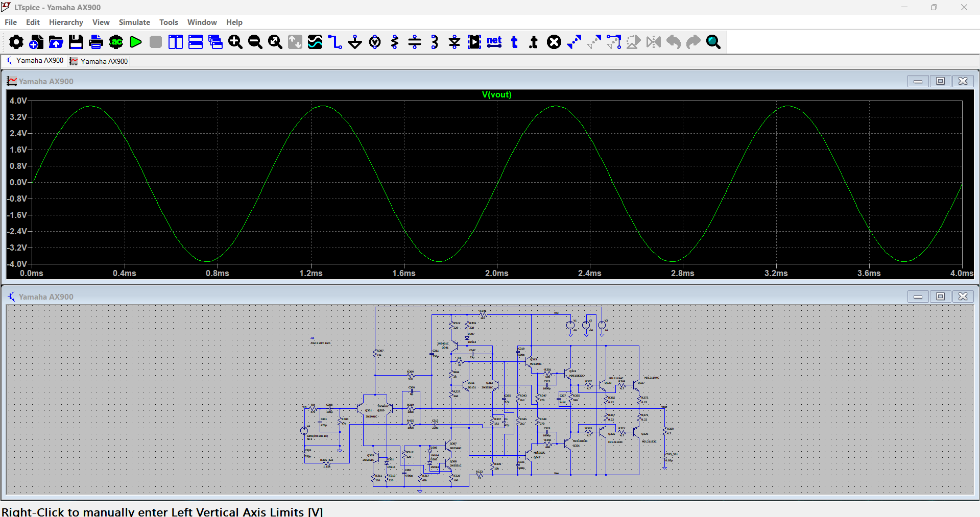Click the -4.0V vertical axis label
Viewport: 980px width, 517px height.
tap(17, 264)
